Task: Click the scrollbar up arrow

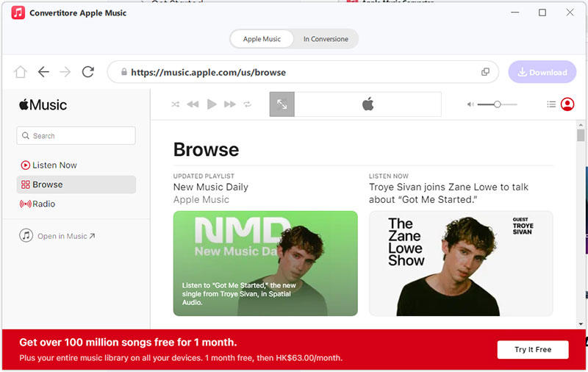Action: [581, 125]
